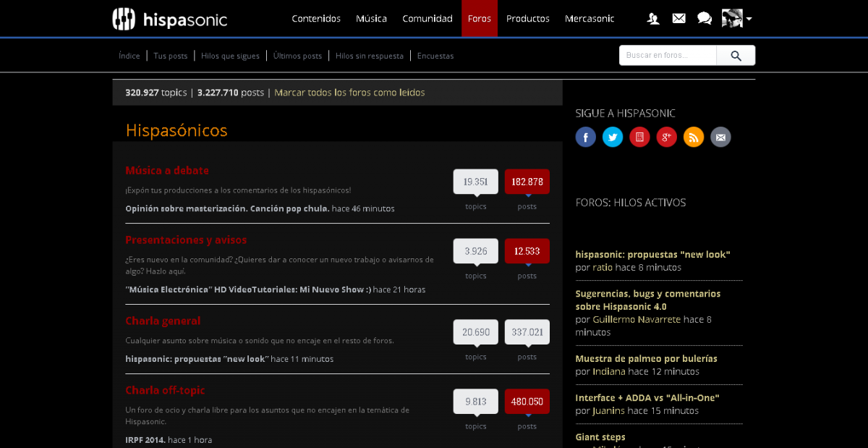Open sidebar 'Sugerencias, bugs y comentarios' thread
Image resolution: width=868 pixels, height=448 pixels.
pyautogui.click(x=648, y=300)
